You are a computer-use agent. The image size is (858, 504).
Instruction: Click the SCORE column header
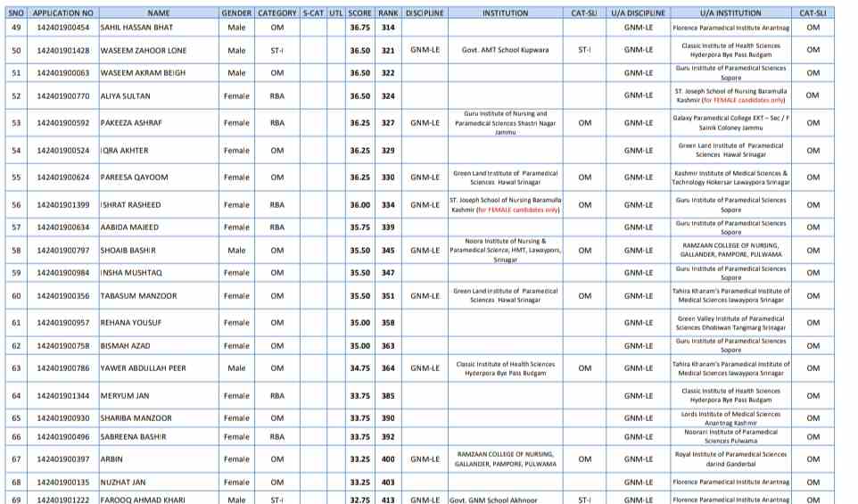point(359,13)
